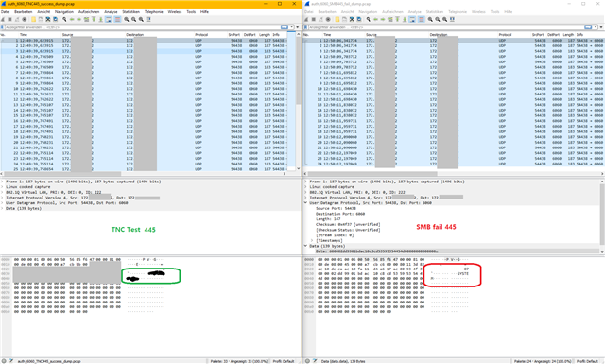Find packet magnifier icon in left window
Image resolution: width=605 pixels, height=364 pixels.
(x=64, y=19)
